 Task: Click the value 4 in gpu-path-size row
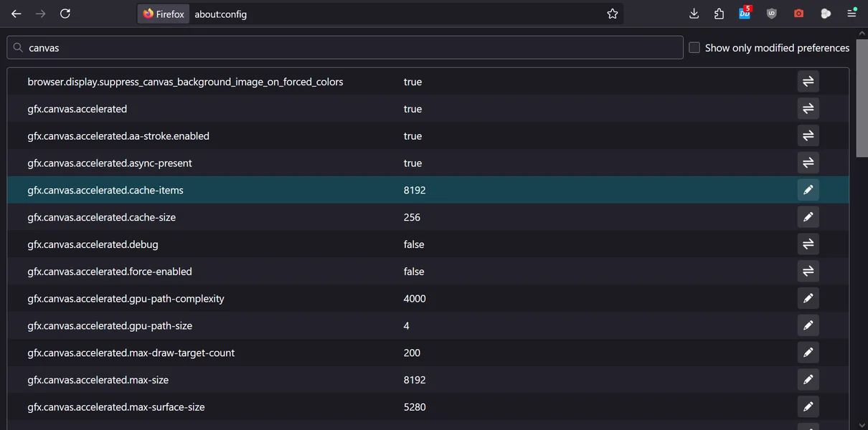(x=407, y=325)
